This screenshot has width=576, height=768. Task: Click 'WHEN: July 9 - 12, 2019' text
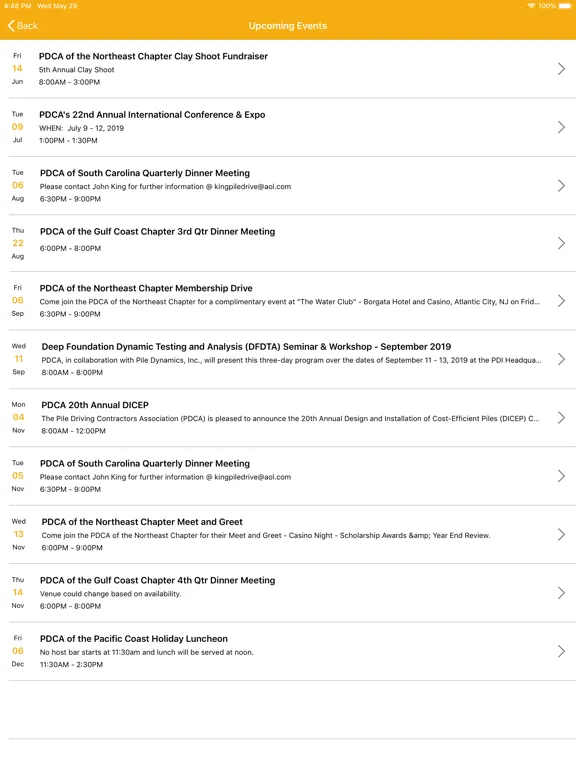point(81,128)
